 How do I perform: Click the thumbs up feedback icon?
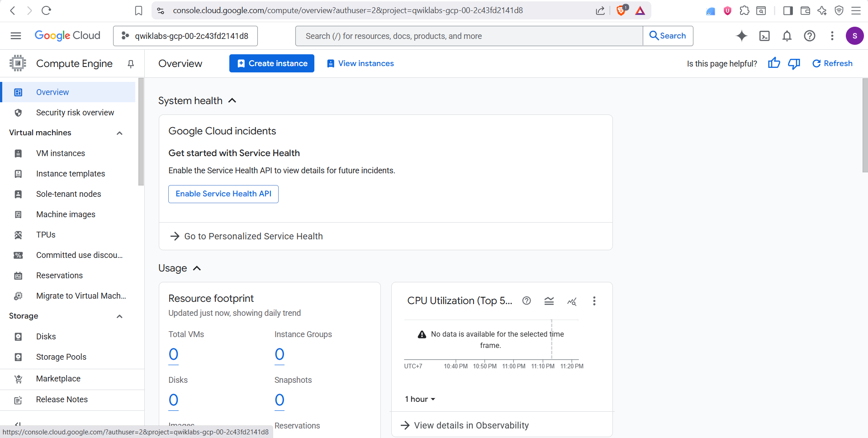click(773, 63)
